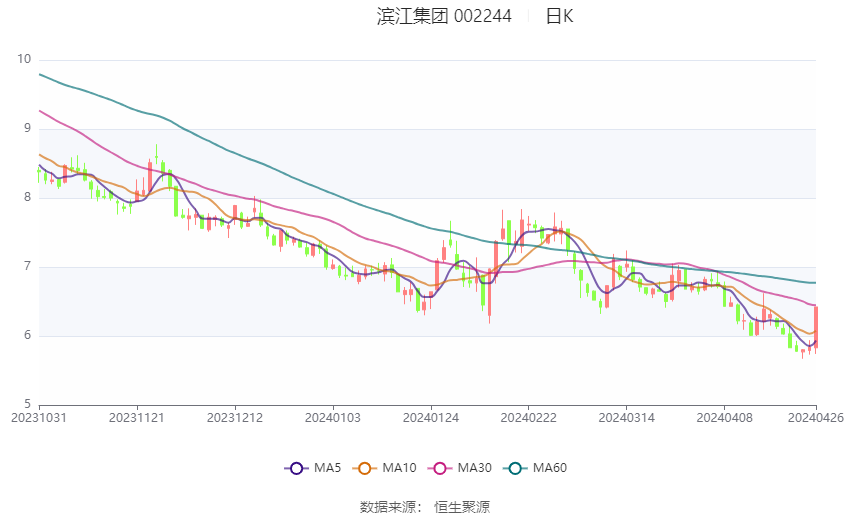Click the y-axis value 7
This screenshot has height=517, width=850.
pos(28,267)
